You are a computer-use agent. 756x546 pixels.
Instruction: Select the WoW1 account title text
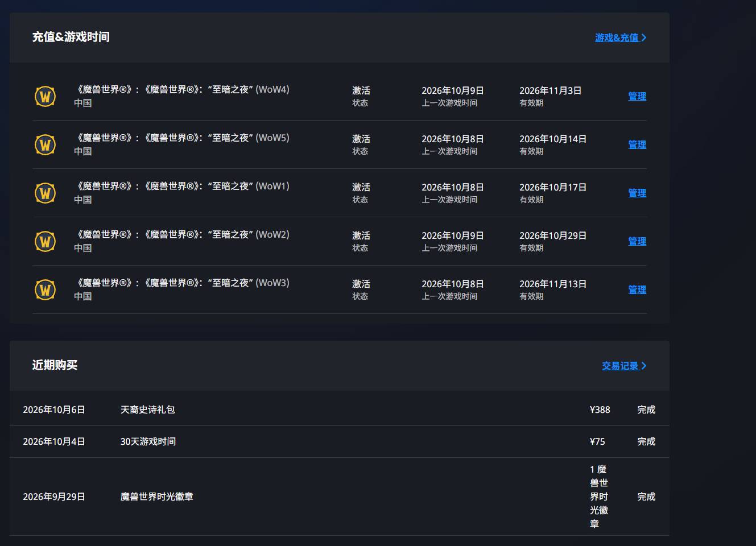pos(182,186)
